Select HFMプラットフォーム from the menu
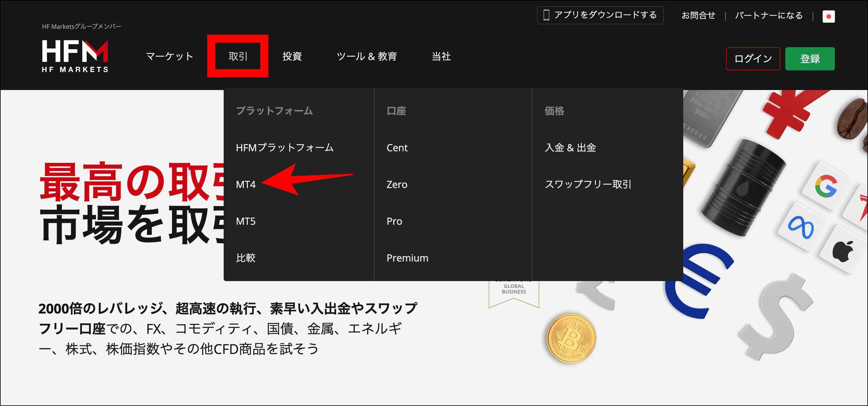The height and width of the screenshot is (406, 868). click(x=285, y=148)
